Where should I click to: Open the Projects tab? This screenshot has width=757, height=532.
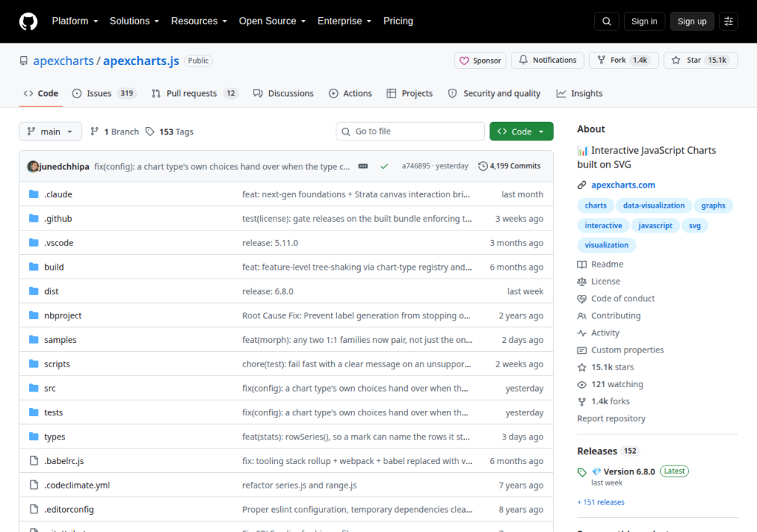(410, 93)
